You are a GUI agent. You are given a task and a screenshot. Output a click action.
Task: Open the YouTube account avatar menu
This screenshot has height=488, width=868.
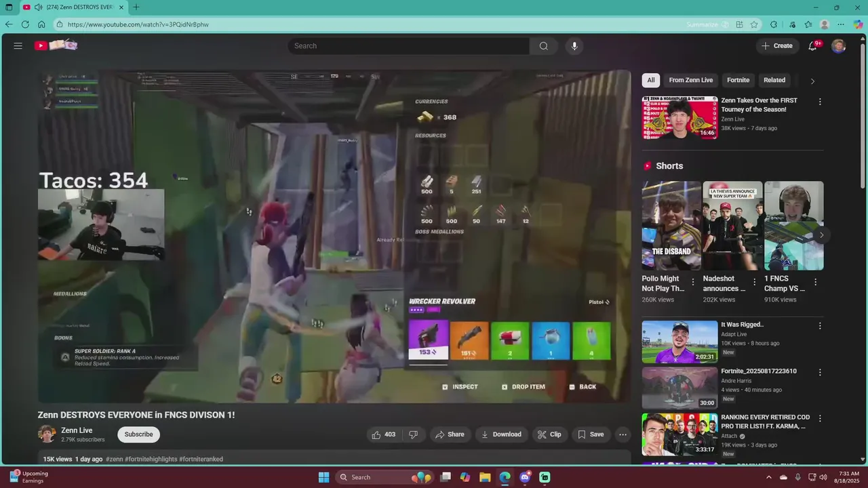pyautogui.click(x=839, y=46)
